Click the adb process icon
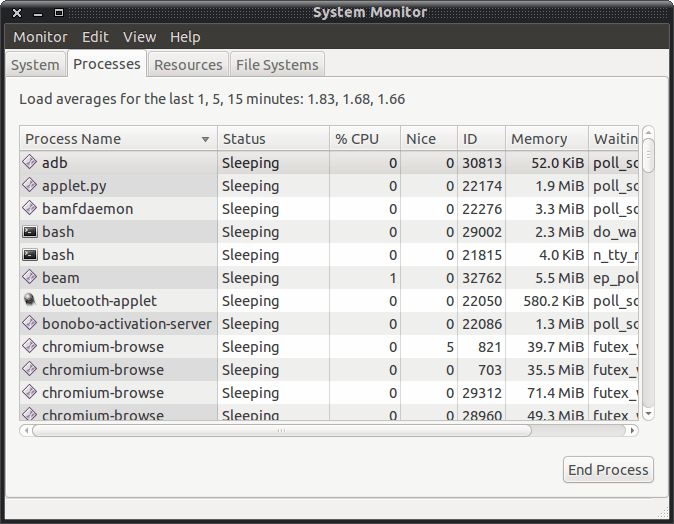Image resolution: width=674 pixels, height=524 pixels. pos(30,162)
